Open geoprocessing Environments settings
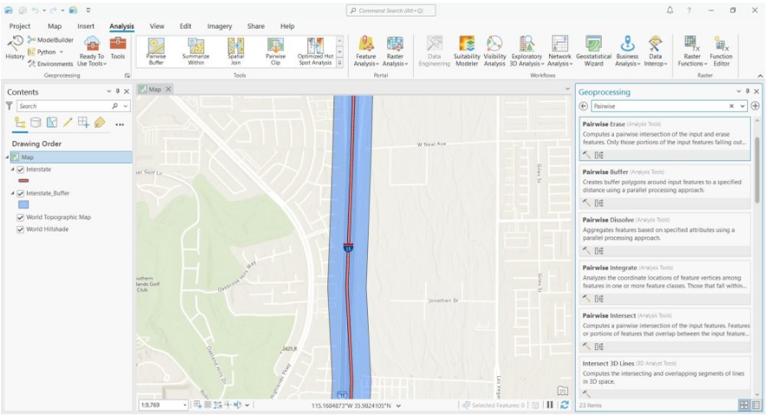This screenshot has width=768, height=416. point(50,64)
